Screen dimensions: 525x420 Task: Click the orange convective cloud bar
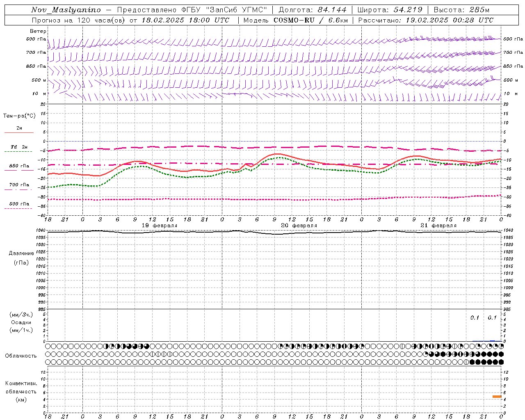click(497, 397)
